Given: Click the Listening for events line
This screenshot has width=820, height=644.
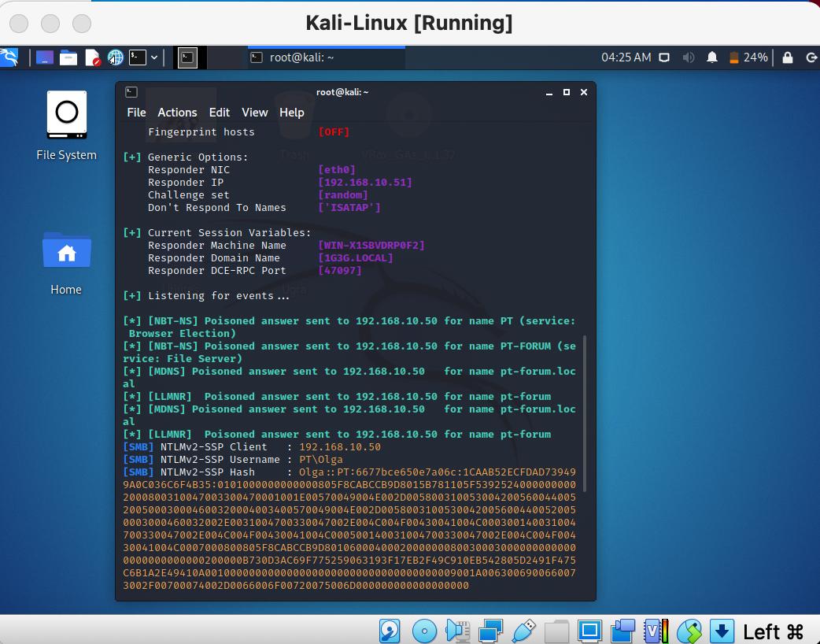Looking at the screenshot, I should pyautogui.click(x=206, y=295).
